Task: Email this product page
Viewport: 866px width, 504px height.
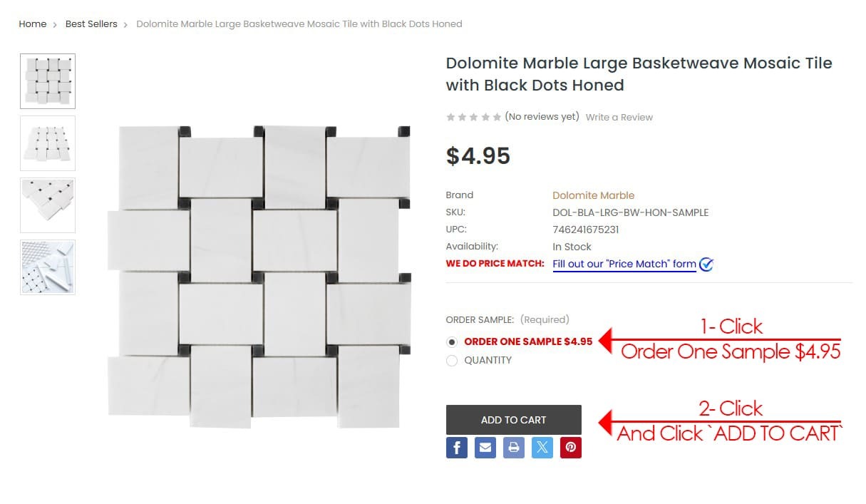Action: tap(485, 448)
